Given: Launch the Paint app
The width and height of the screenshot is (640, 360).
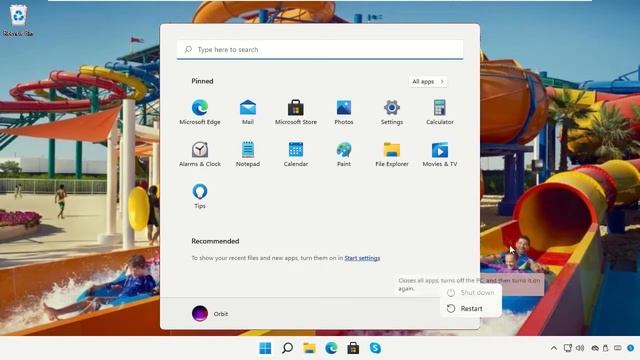Looking at the screenshot, I should click(x=344, y=154).
